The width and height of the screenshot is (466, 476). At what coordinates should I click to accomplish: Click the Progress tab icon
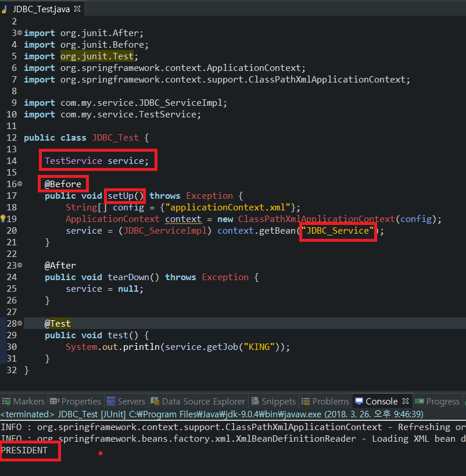click(420, 401)
